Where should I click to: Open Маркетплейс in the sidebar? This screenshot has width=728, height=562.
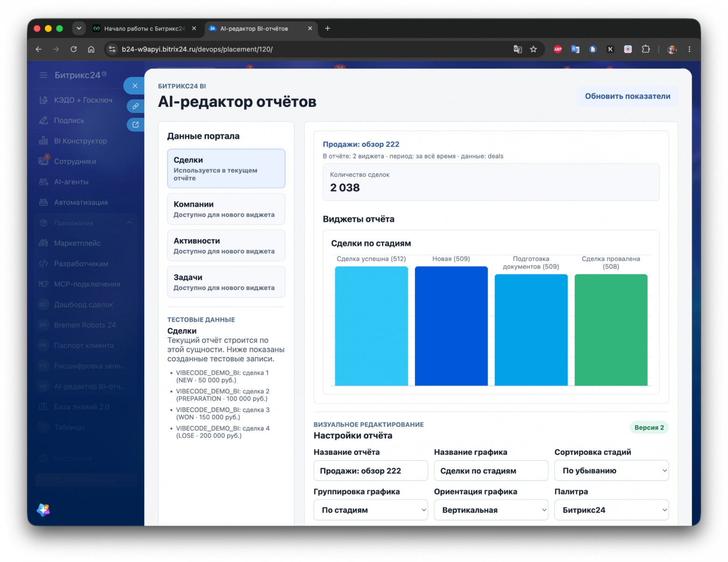pyautogui.click(x=77, y=243)
